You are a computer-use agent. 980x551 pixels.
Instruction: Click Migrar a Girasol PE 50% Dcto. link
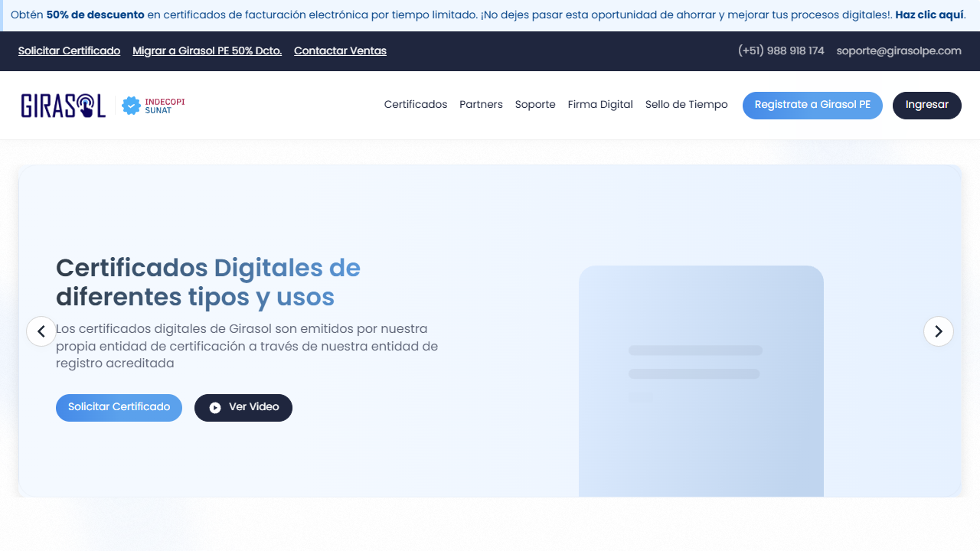click(207, 51)
